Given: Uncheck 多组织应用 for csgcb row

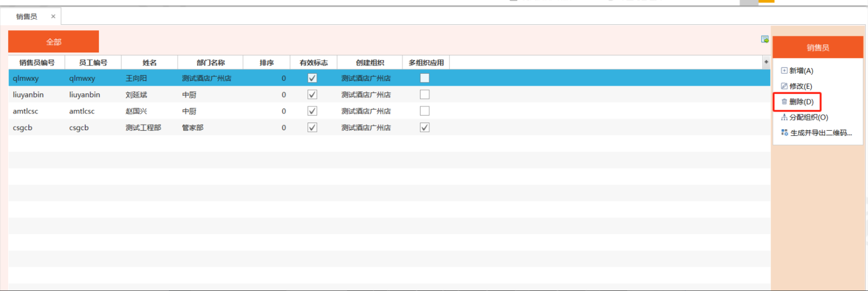Looking at the screenshot, I should (x=424, y=128).
